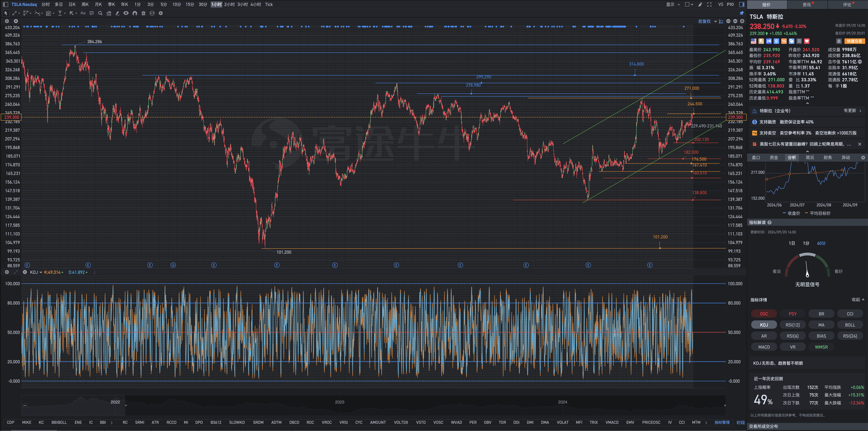
Task: Click the 2023 timeline navigator region
Action: coord(340,402)
